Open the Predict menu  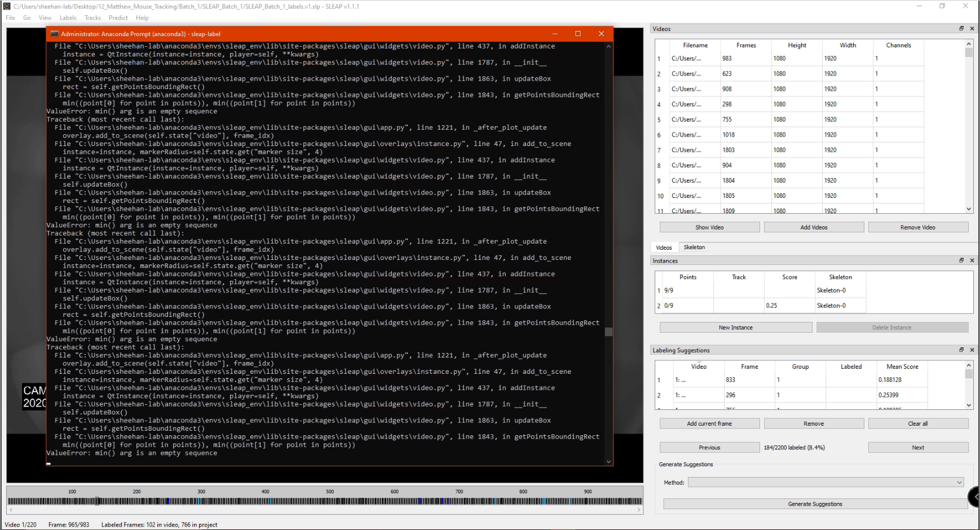click(118, 17)
